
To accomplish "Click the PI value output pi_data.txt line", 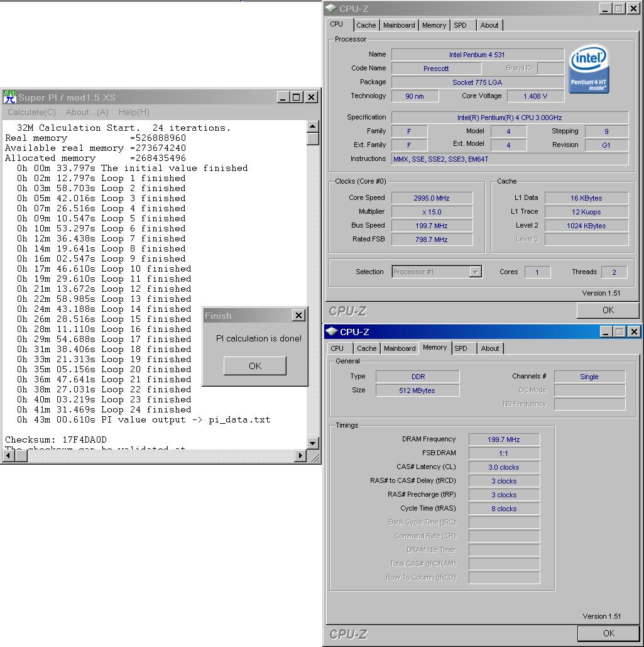I will (143, 419).
